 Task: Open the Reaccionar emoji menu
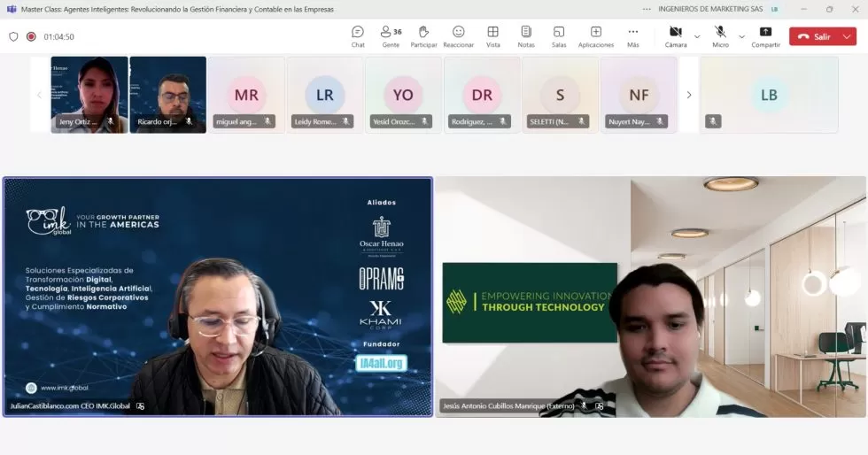point(459,36)
